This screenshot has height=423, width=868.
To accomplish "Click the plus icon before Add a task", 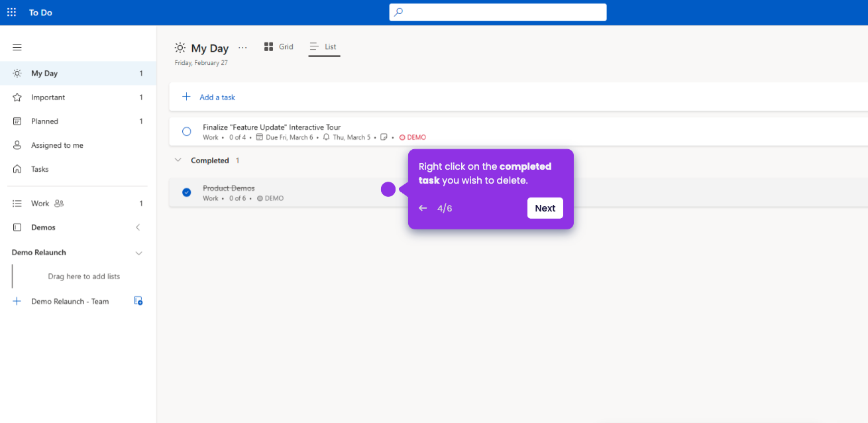I will (187, 97).
